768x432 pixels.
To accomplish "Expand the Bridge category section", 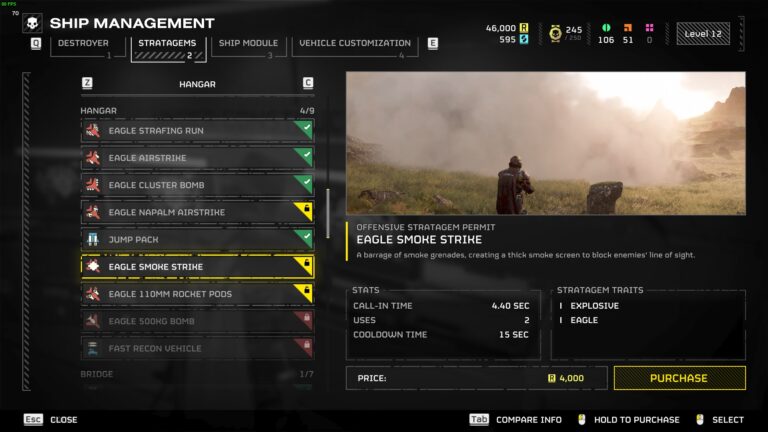I will 197,374.
